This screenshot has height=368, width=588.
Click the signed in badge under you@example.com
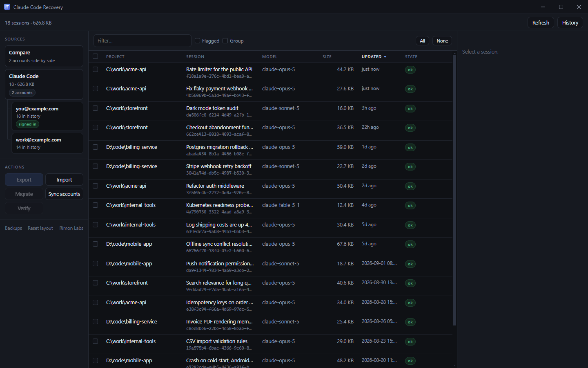pos(27,124)
